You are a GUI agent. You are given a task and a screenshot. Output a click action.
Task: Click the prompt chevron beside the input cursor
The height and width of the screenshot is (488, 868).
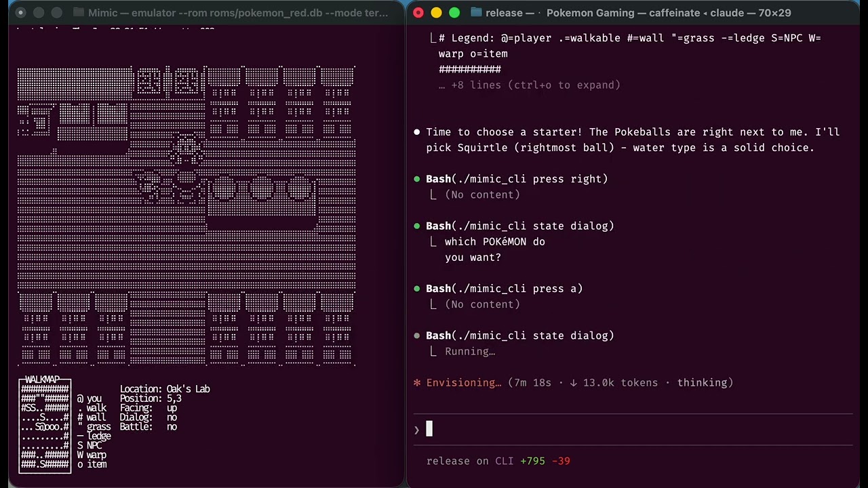(x=417, y=430)
